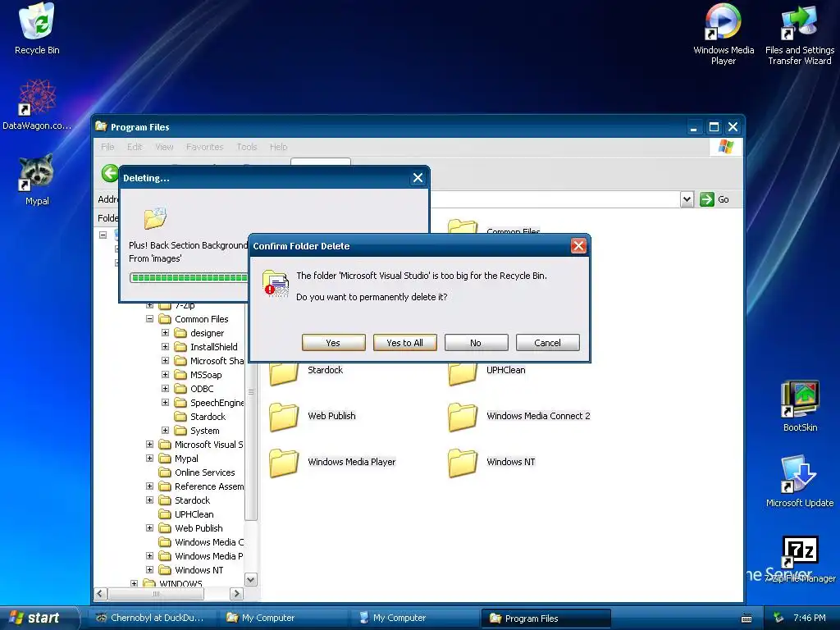The height and width of the screenshot is (630, 840).
Task: Click the deleting progress bar
Action: point(189,277)
